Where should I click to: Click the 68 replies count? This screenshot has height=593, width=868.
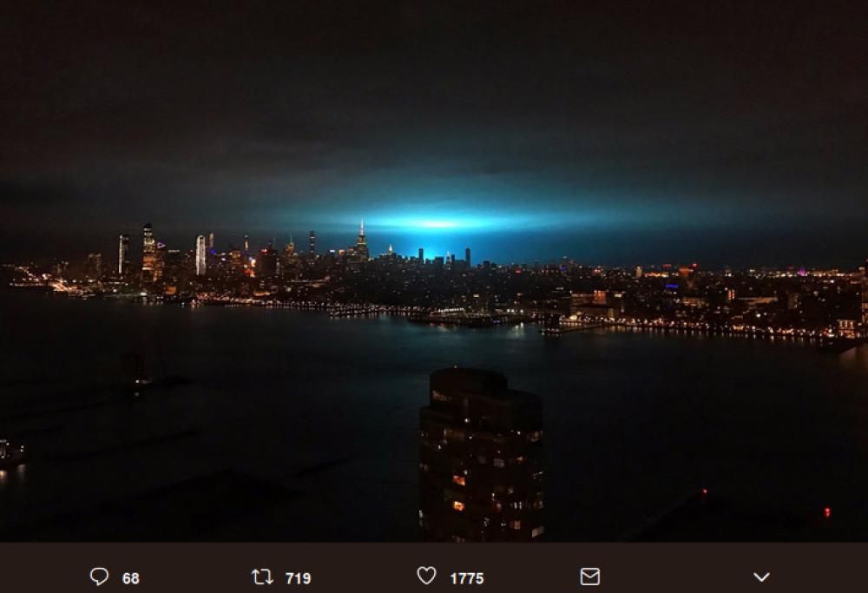pos(131,578)
